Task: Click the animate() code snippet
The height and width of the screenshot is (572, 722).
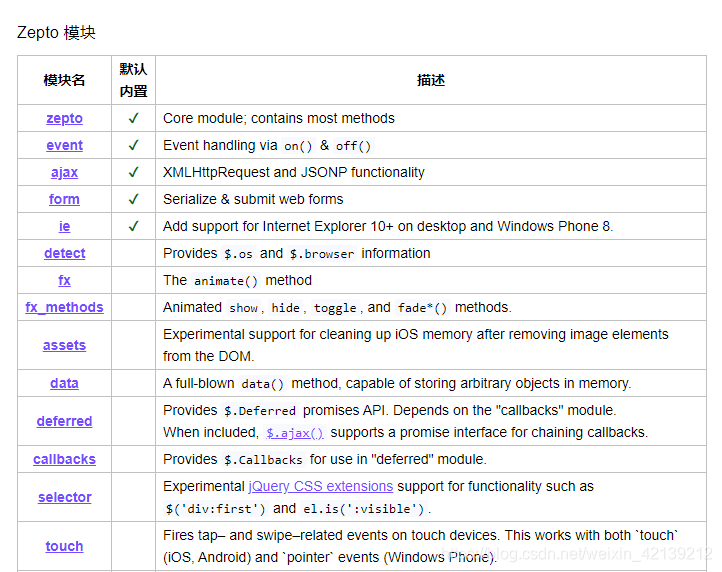Action: tap(226, 281)
